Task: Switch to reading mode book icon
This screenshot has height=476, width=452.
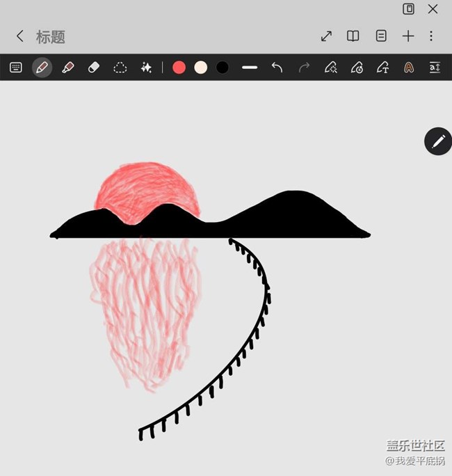Action: [x=353, y=36]
